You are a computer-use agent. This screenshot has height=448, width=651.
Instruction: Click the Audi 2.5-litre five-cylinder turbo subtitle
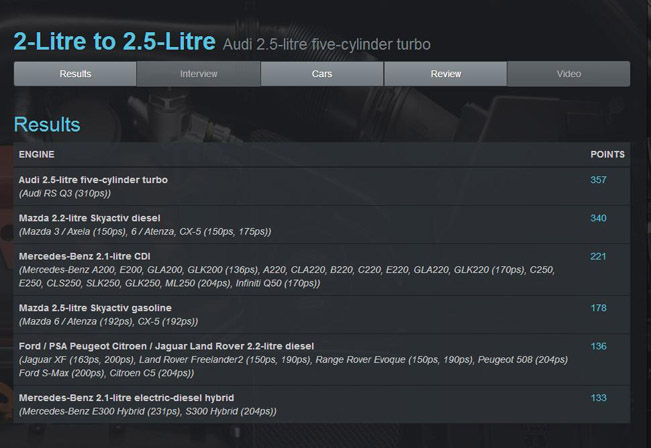(327, 44)
